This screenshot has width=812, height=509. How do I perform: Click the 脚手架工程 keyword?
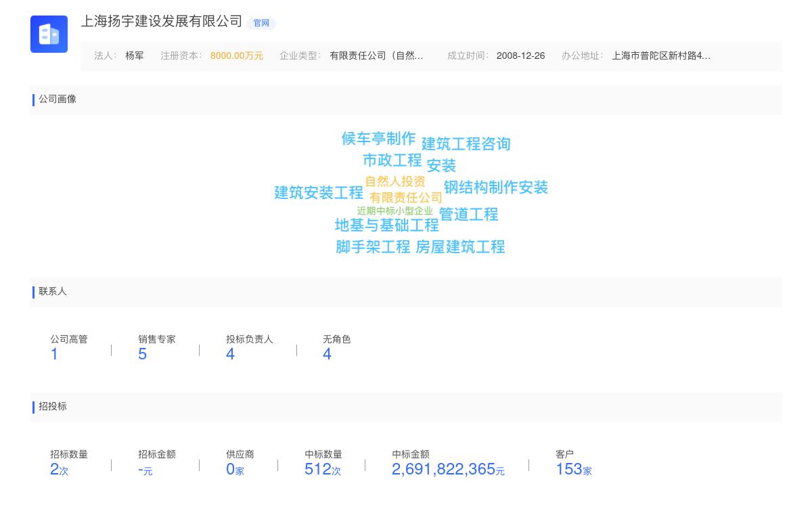tap(372, 248)
